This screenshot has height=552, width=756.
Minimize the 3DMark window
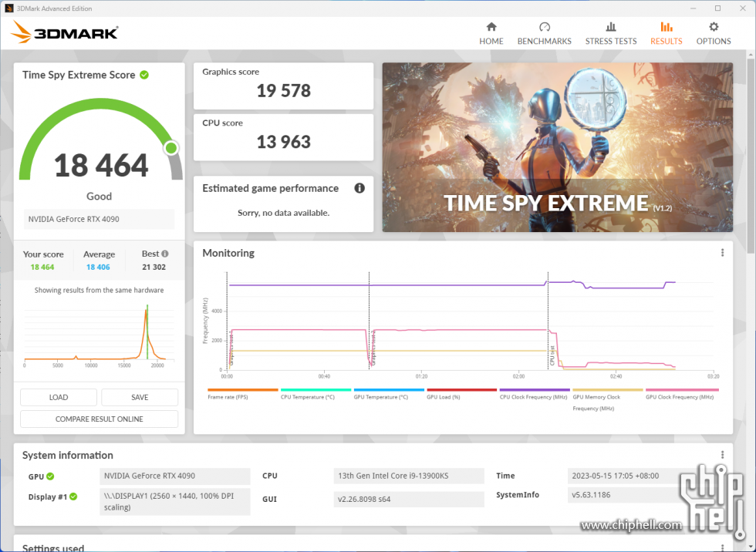click(693, 8)
